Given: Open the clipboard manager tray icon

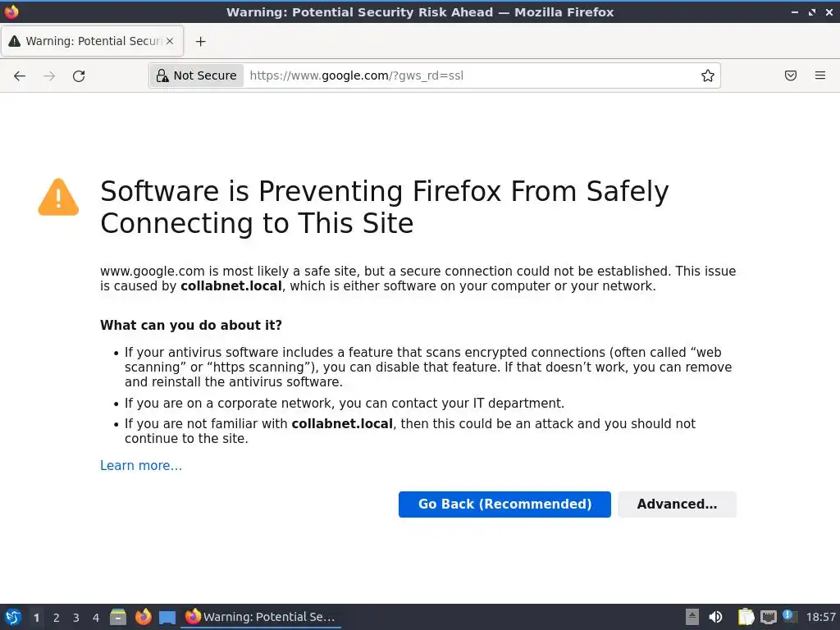Looking at the screenshot, I should pyautogui.click(x=746, y=617).
